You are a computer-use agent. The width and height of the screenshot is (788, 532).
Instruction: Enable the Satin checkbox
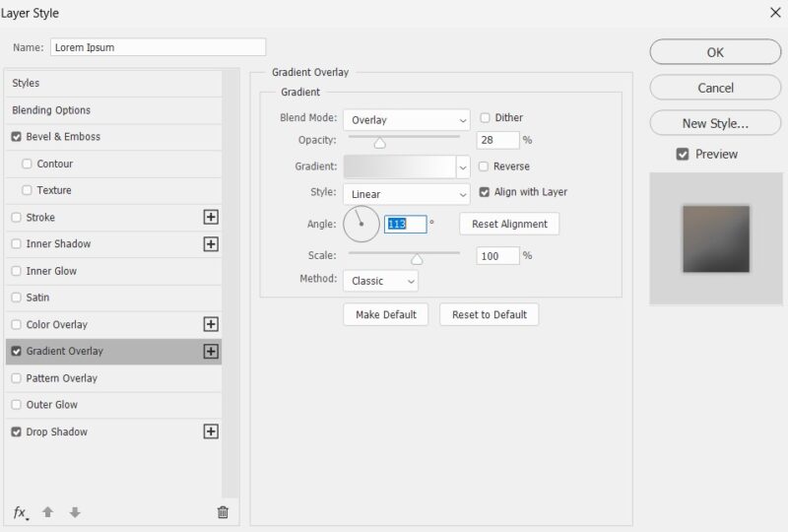coord(17,298)
